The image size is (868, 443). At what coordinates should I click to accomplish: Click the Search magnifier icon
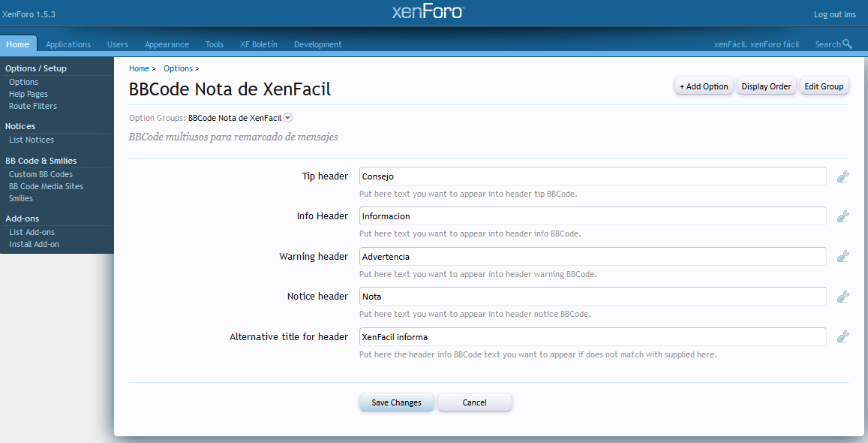(x=847, y=44)
